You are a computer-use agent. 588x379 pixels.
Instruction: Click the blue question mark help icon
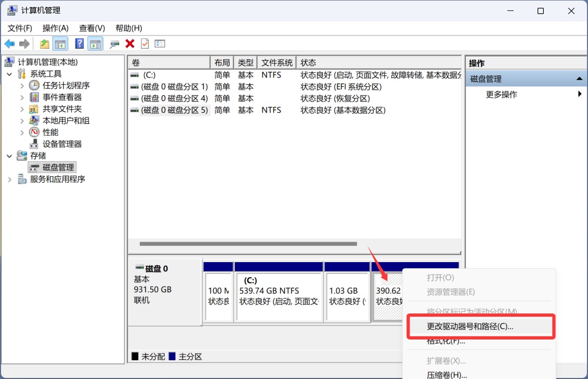79,44
